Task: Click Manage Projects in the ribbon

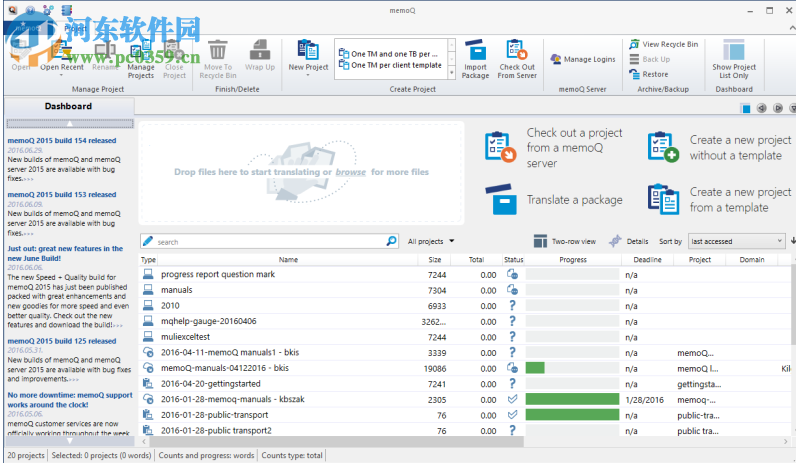Action: click(x=141, y=60)
